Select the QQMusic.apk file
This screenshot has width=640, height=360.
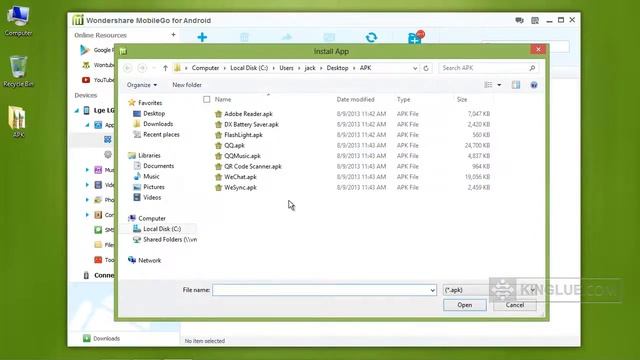tap(242, 156)
